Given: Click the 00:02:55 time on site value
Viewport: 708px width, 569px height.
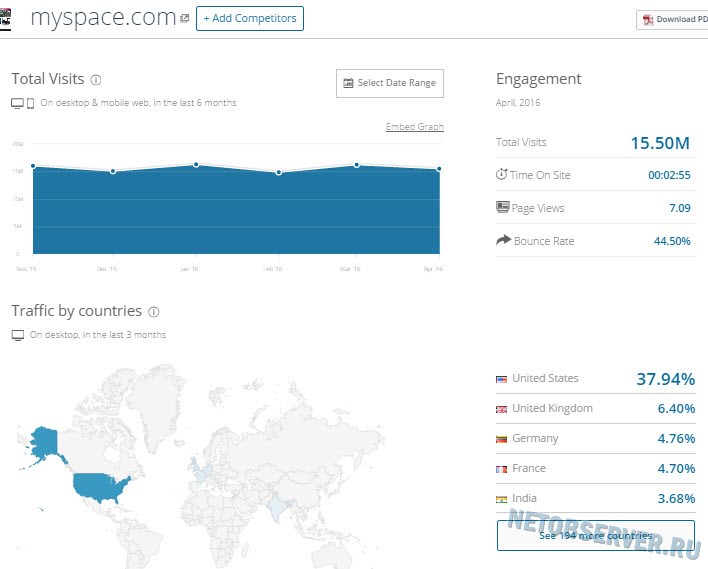Looking at the screenshot, I should click(669, 175).
